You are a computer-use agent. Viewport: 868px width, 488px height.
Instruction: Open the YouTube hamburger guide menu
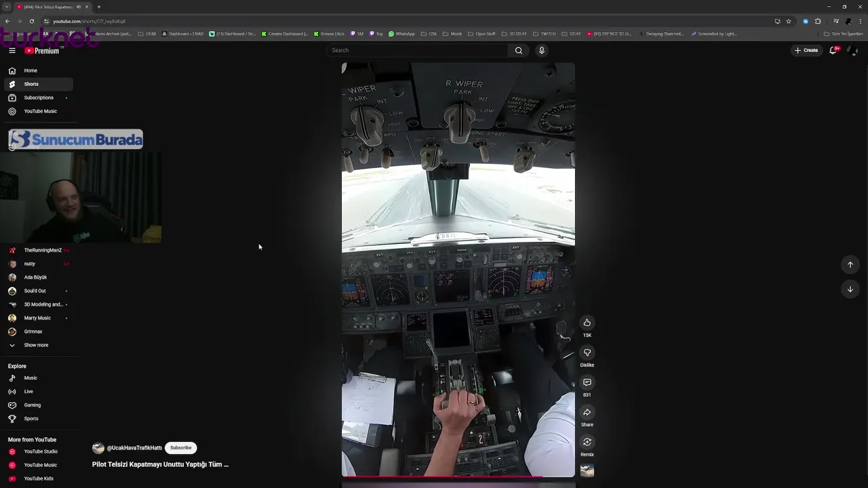point(12,50)
